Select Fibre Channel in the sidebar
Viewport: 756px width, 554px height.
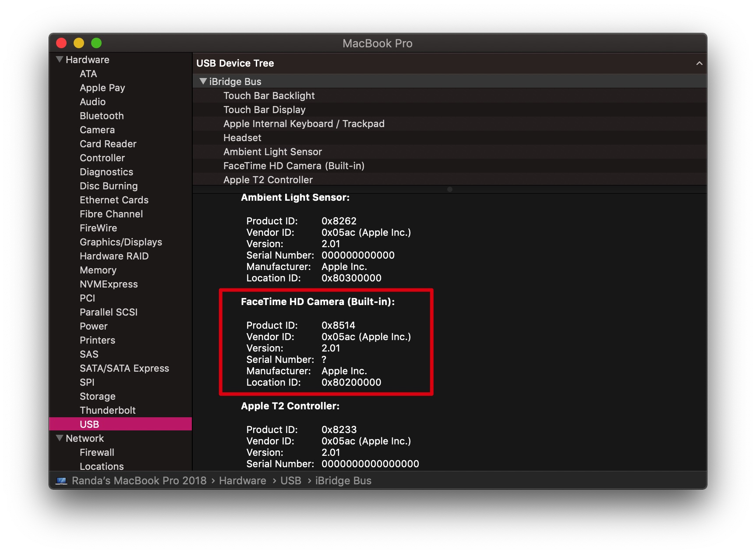coord(111,214)
